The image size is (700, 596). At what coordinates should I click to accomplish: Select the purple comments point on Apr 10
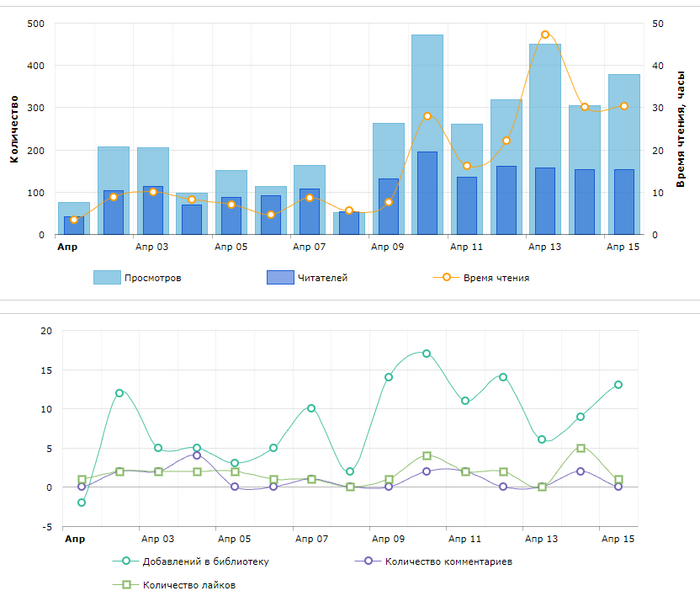click(426, 471)
